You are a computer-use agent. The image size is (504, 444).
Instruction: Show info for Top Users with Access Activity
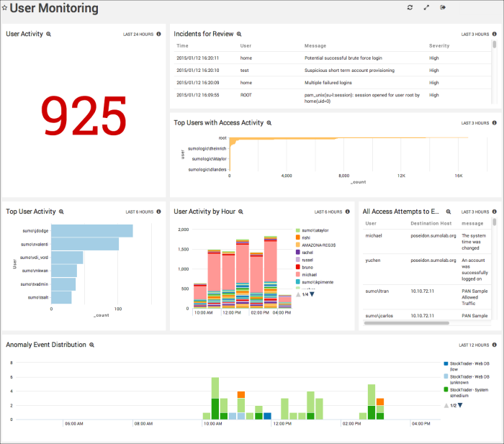coord(494,123)
